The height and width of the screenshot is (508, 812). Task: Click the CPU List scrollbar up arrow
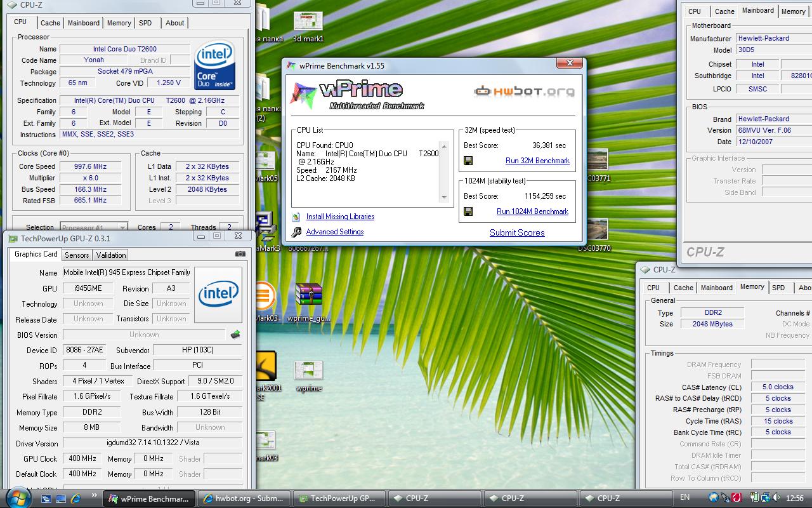(x=444, y=146)
